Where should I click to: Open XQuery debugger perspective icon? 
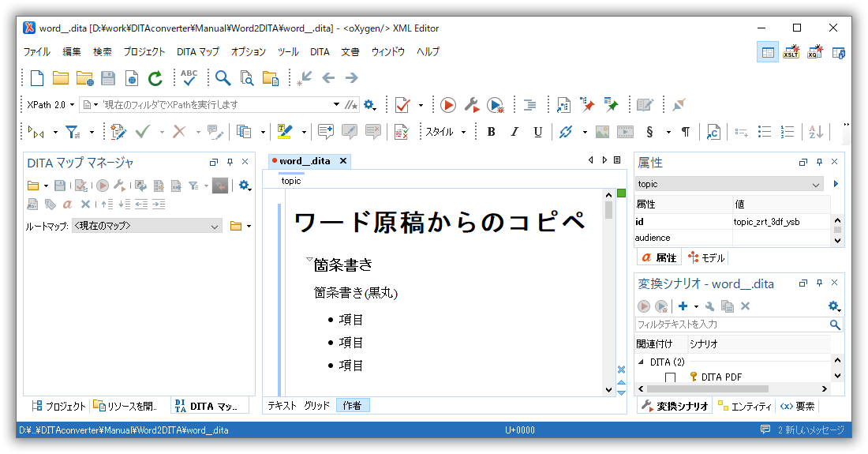coord(815,53)
